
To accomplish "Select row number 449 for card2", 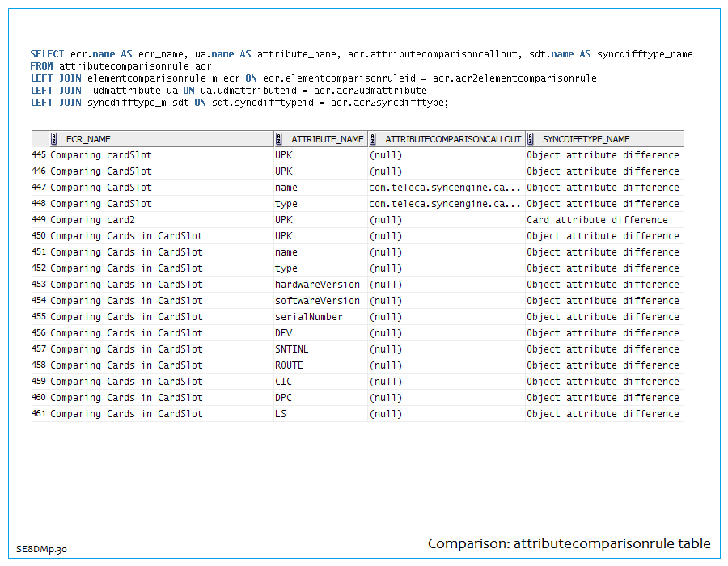I will pyautogui.click(x=39, y=220).
